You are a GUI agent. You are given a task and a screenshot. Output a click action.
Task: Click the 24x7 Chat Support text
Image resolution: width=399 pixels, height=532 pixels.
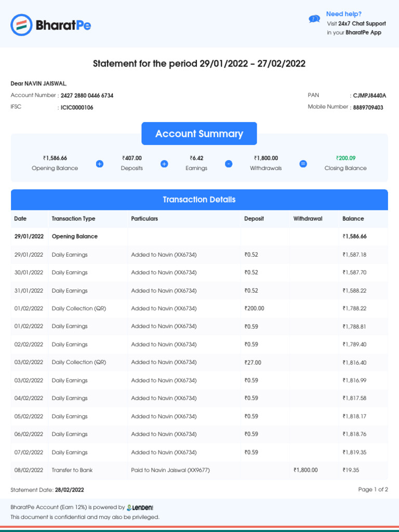362,23
